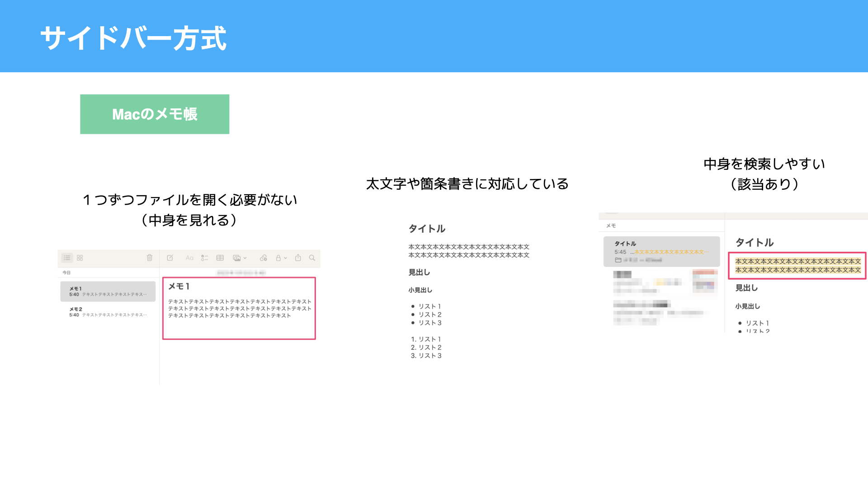Viewport: 868px width, 488px height.
Task: Click numbered item 1. リスト1
Action: (x=426, y=339)
